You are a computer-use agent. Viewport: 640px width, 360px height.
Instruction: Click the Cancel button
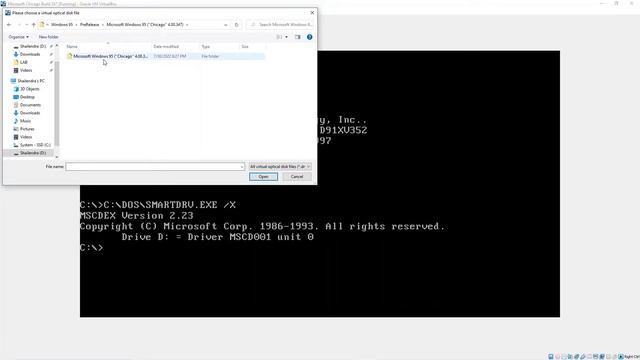pos(297,177)
